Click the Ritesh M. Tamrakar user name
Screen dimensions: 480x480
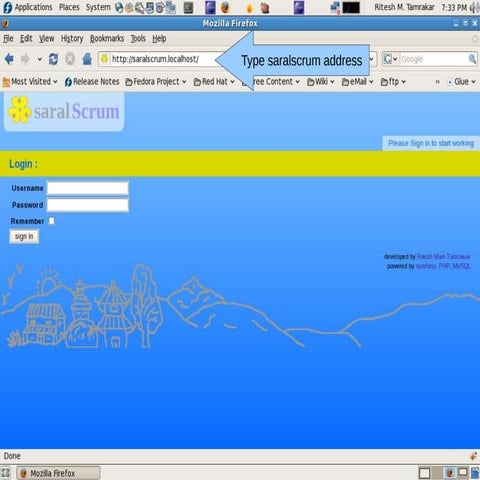coord(404,7)
